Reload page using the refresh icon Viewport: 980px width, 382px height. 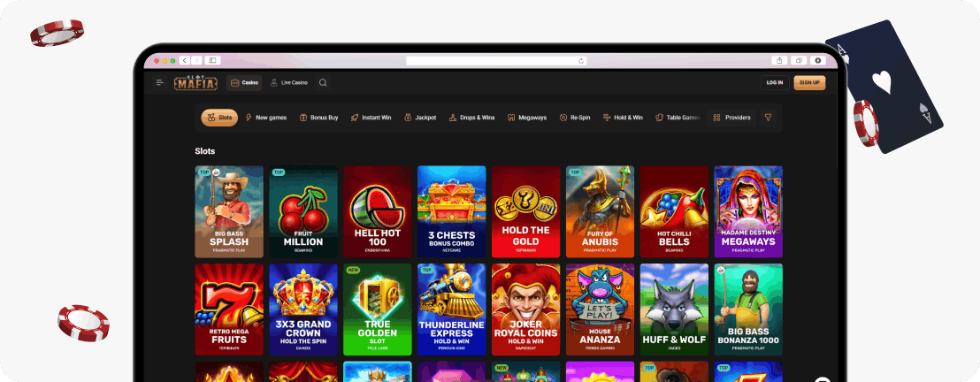581,61
